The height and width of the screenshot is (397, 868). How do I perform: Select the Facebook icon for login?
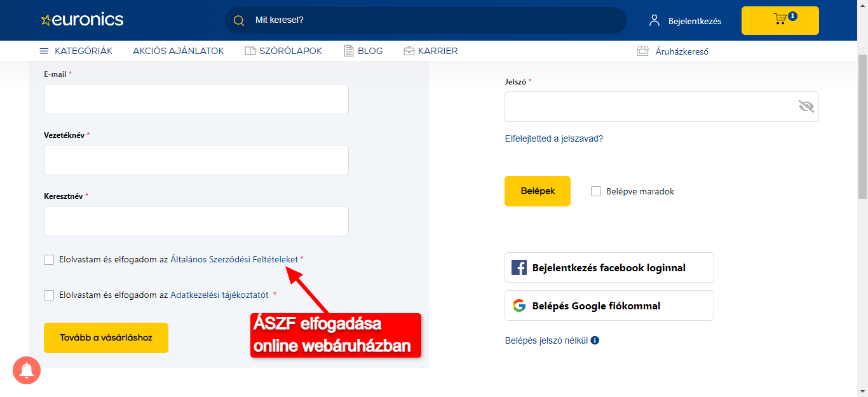(519, 267)
